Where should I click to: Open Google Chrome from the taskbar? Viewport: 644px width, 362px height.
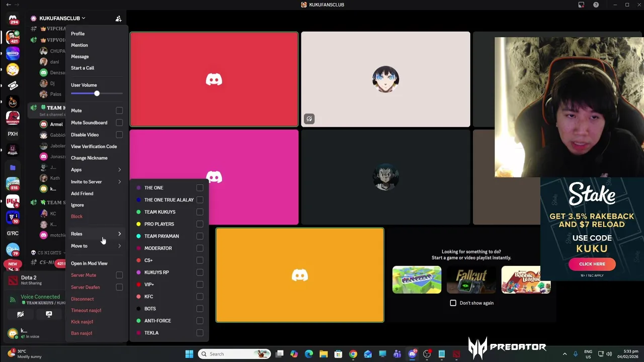[353, 354]
